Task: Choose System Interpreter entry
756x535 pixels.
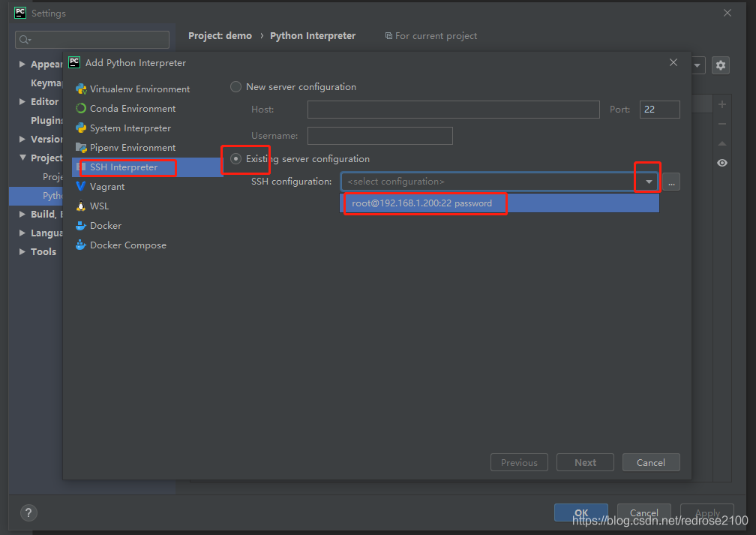Action: (x=124, y=128)
